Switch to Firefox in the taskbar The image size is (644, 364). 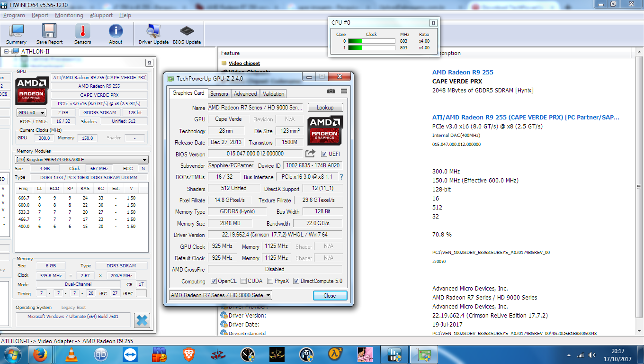tap(39, 354)
